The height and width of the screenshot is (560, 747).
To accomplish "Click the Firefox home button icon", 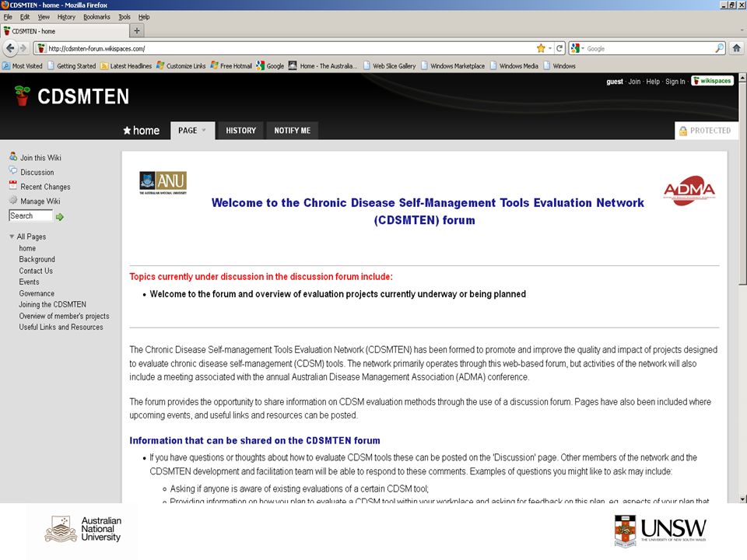I will tap(737, 48).
